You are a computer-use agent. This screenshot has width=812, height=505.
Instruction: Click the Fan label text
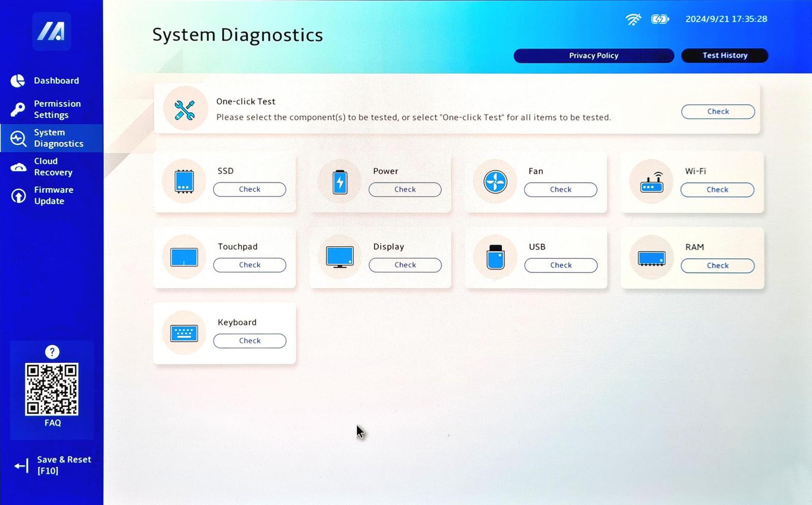click(536, 171)
